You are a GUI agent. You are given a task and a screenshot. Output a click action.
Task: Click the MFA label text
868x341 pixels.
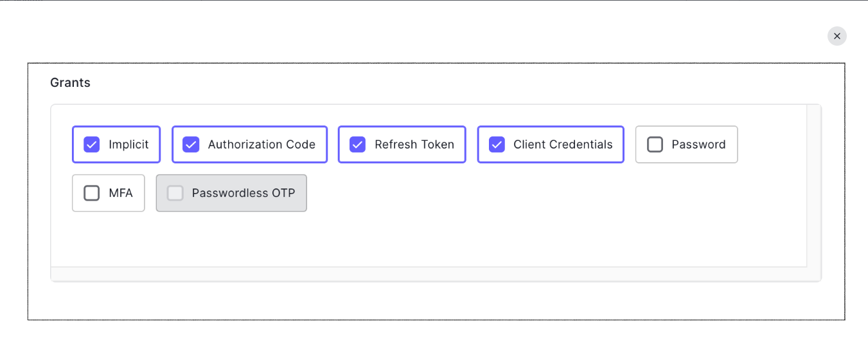[x=121, y=193]
